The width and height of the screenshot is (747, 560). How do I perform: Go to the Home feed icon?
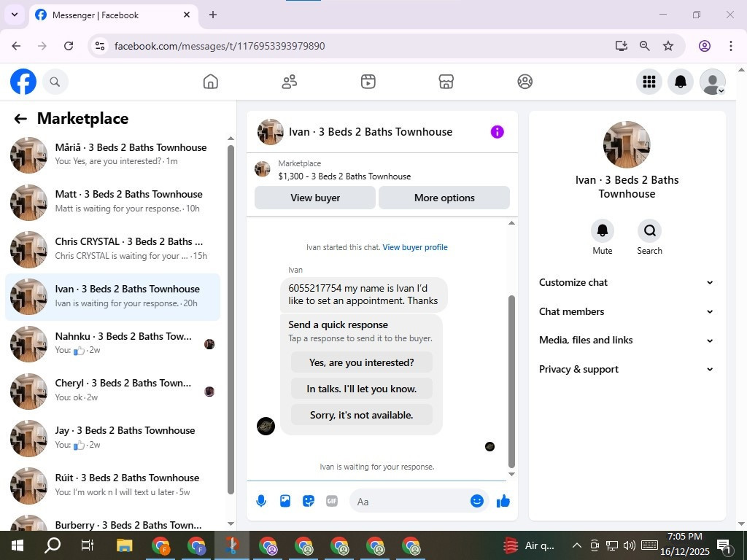coord(210,82)
